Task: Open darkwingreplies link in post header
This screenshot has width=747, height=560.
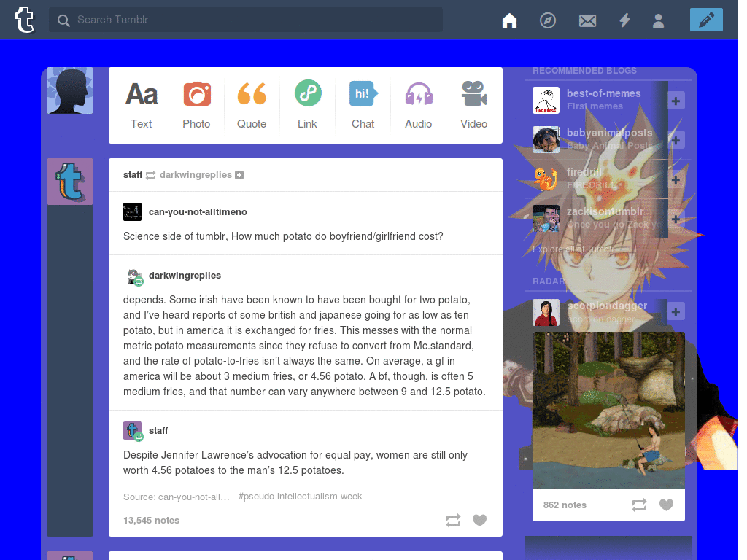Action: (196, 175)
